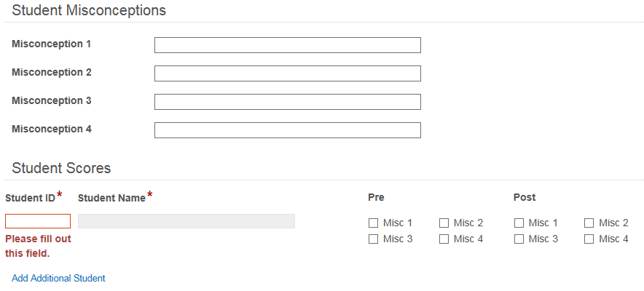The height and width of the screenshot is (291, 644).
Task: Click the Misconception 1 text field
Action: pyautogui.click(x=287, y=45)
